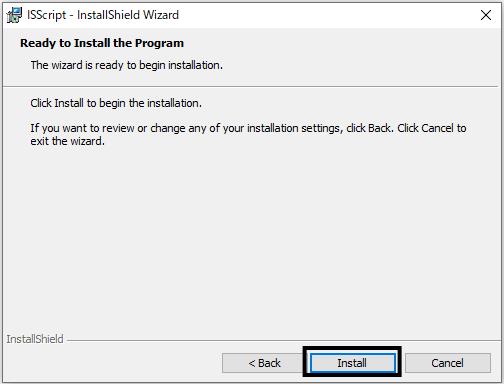504x384 pixels.
Task: Click the blank area of the dialog body
Action: point(250,240)
